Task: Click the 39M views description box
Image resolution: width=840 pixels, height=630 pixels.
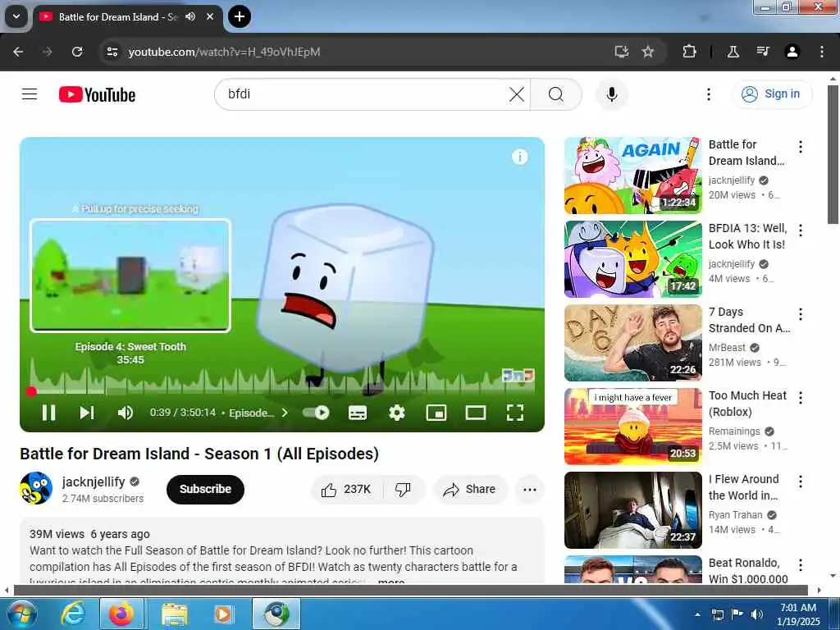Action: 282,550
